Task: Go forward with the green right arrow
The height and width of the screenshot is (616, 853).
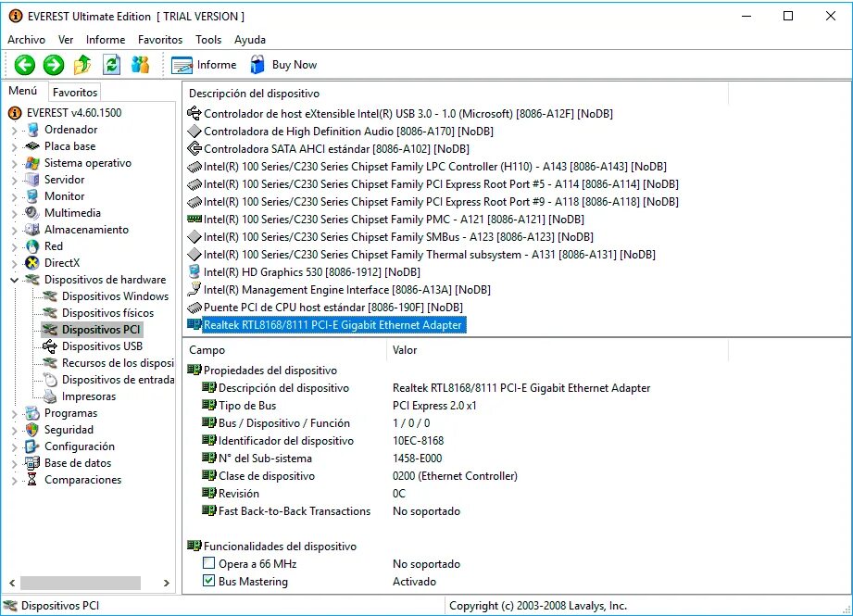Action: [x=54, y=65]
